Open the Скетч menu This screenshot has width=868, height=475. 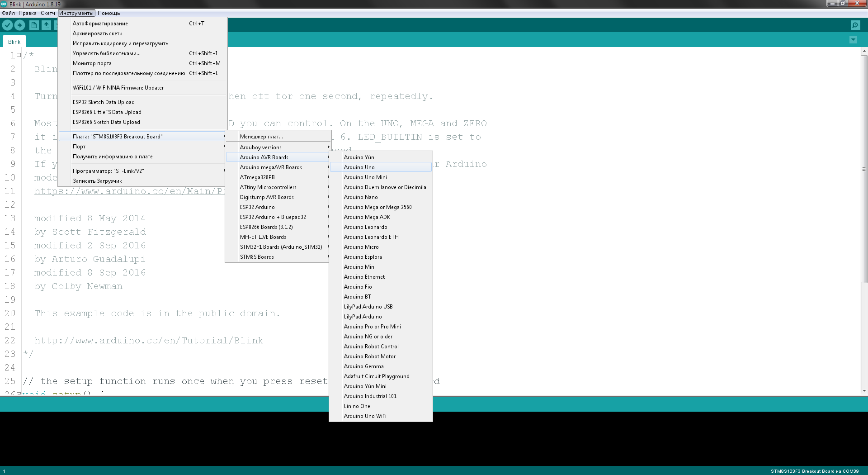pyautogui.click(x=48, y=13)
